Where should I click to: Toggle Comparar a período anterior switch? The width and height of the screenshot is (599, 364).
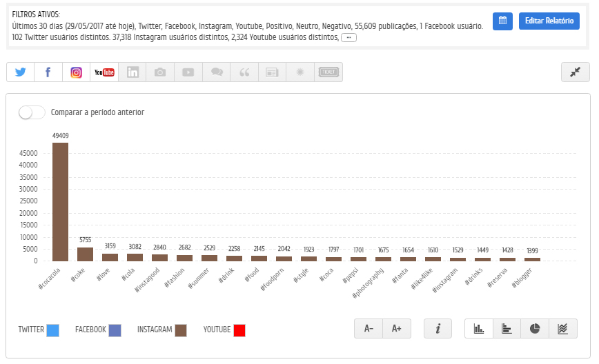(32, 112)
